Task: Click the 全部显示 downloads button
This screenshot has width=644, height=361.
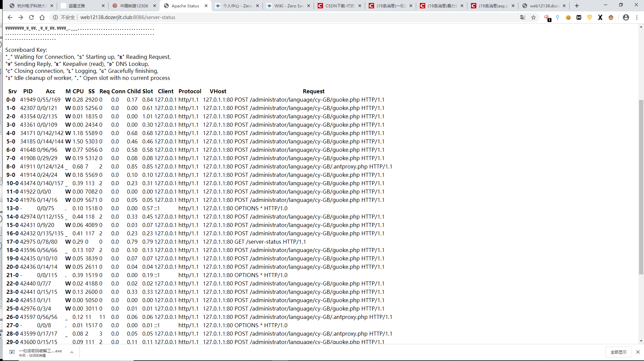Action: point(618,352)
